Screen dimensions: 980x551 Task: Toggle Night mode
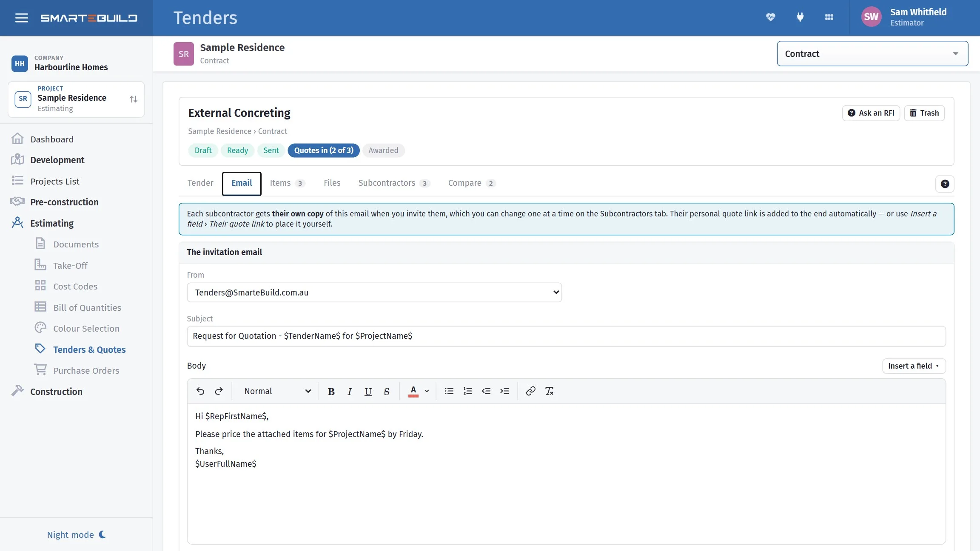(x=77, y=534)
